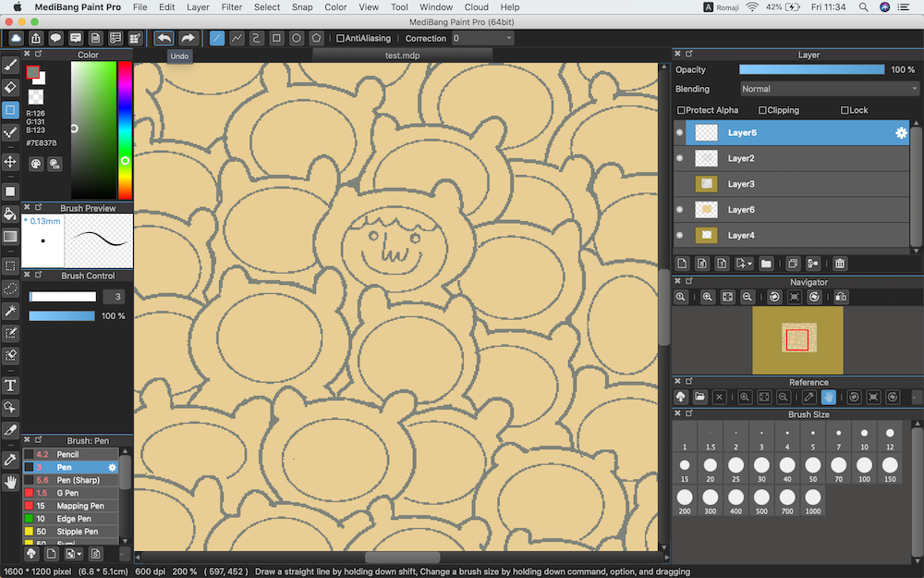Select the rectangular Select tool

10,266
